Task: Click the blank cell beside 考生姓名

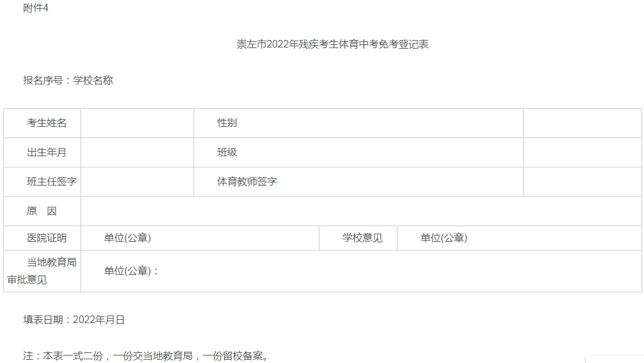Action: tap(137, 123)
